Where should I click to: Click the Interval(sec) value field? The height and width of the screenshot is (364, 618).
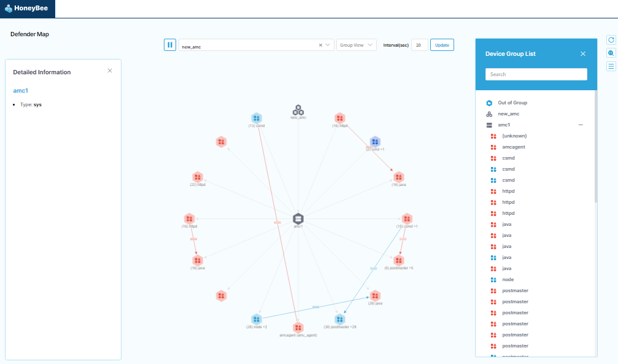(x=419, y=45)
